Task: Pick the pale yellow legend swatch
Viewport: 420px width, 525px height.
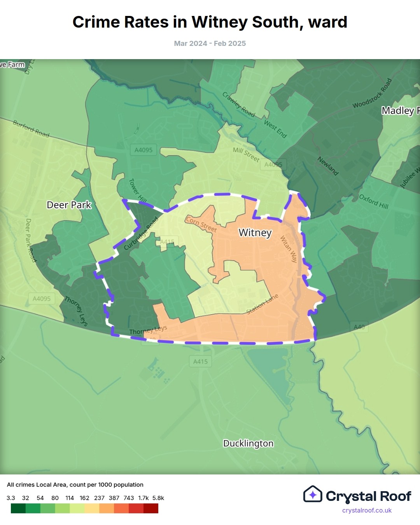Action: pos(92,508)
